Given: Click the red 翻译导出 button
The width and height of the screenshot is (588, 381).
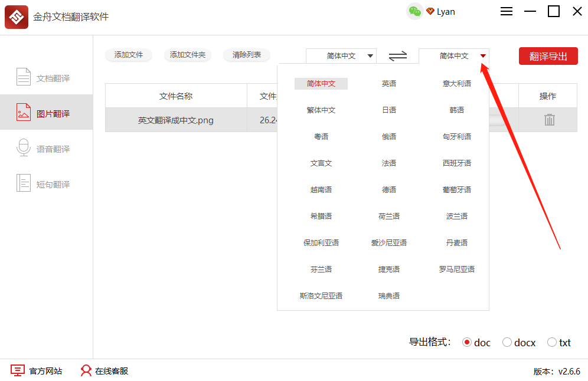Looking at the screenshot, I should [x=548, y=56].
